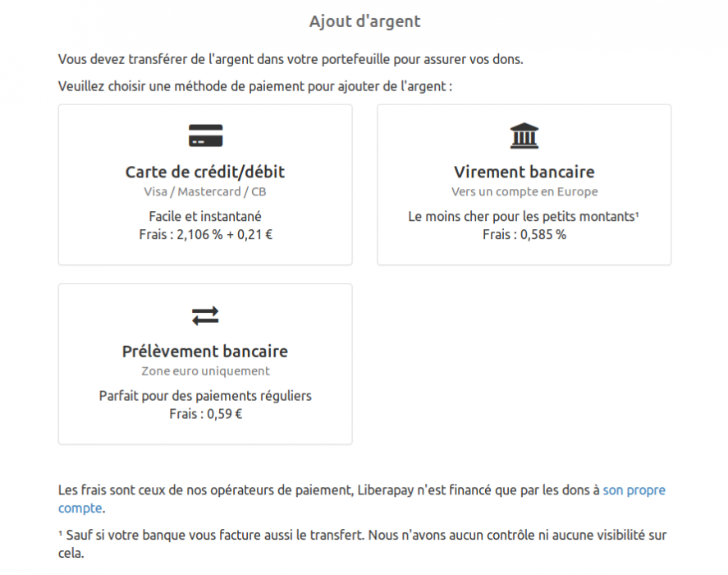Screen dimensions: 728x575
Task: Select the Prélèvement bancaire payment card
Action: [204, 363]
